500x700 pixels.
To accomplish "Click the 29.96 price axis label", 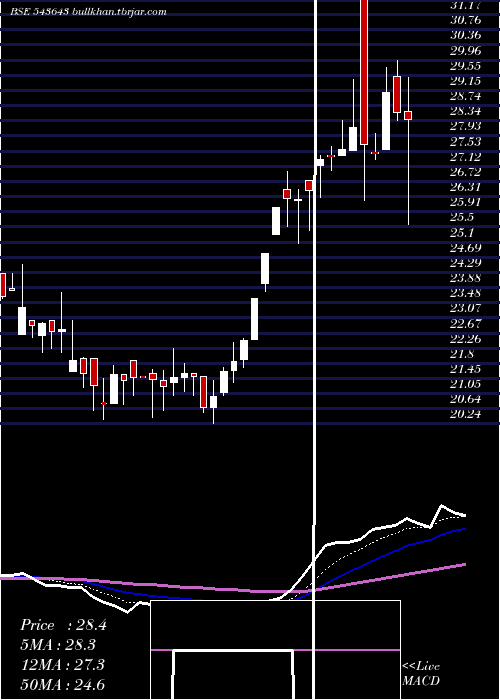I will pyautogui.click(x=466, y=50).
